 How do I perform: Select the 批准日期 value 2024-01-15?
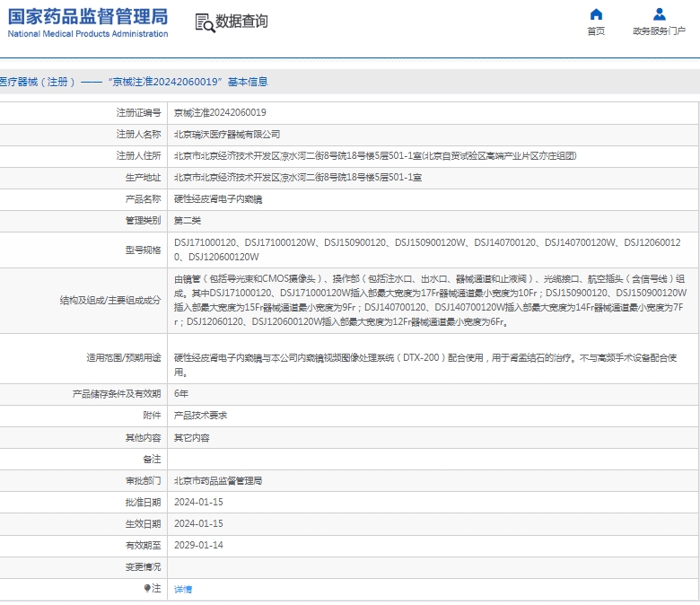(198, 503)
